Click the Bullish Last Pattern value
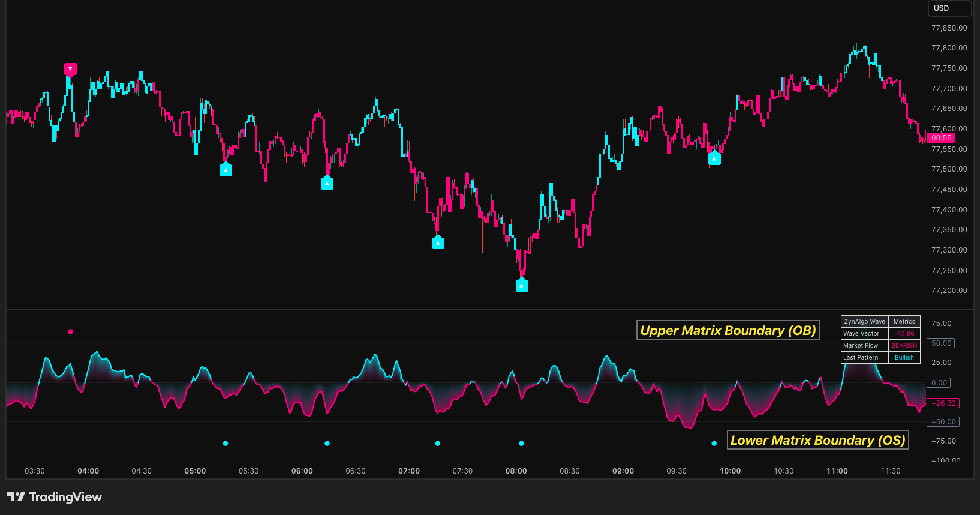The image size is (980, 515). tap(904, 358)
